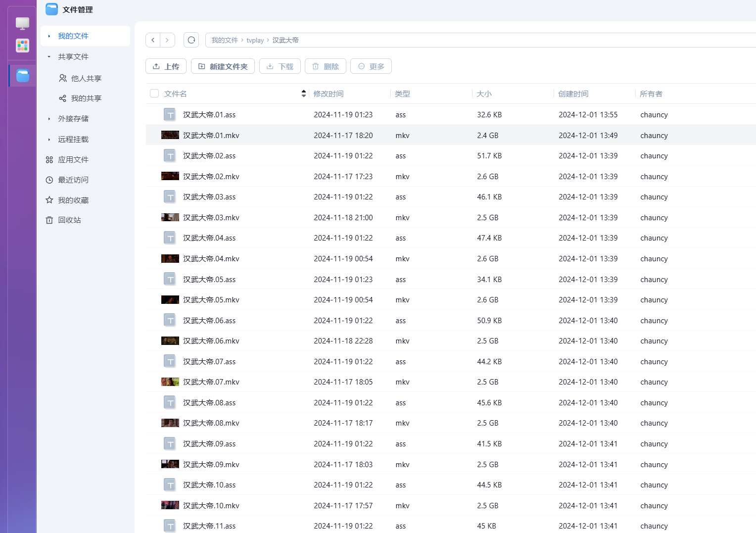Image resolution: width=756 pixels, height=533 pixels.
Task: Click the file name 汉武大帝.05.mkv
Action: (211, 300)
